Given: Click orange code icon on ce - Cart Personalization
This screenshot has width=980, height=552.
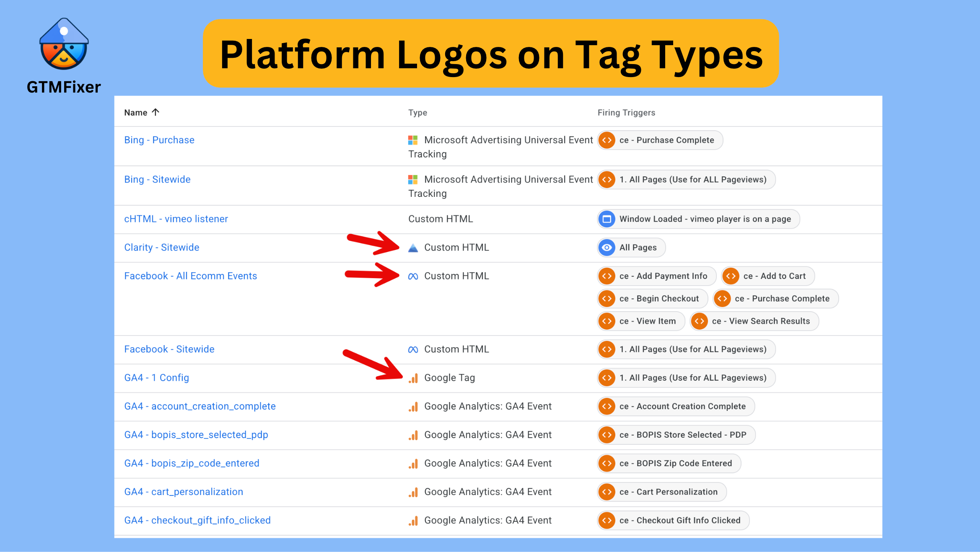Looking at the screenshot, I should tap(607, 492).
